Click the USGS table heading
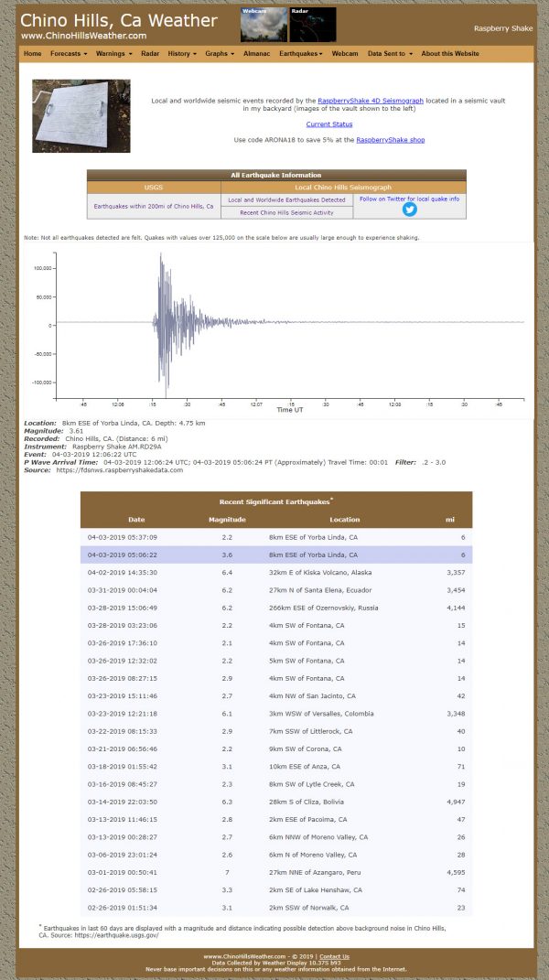Image resolution: width=549 pixels, height=980 pixels. [x=154, y=188]
